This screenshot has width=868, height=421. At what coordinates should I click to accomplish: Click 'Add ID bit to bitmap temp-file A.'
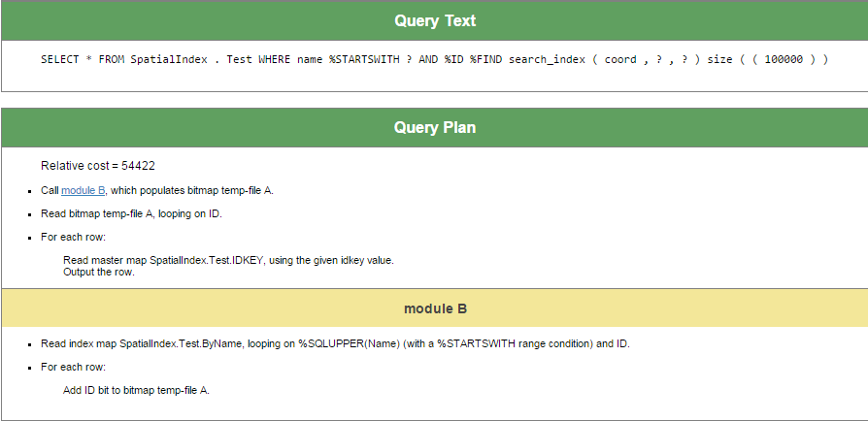pos(136,391)
